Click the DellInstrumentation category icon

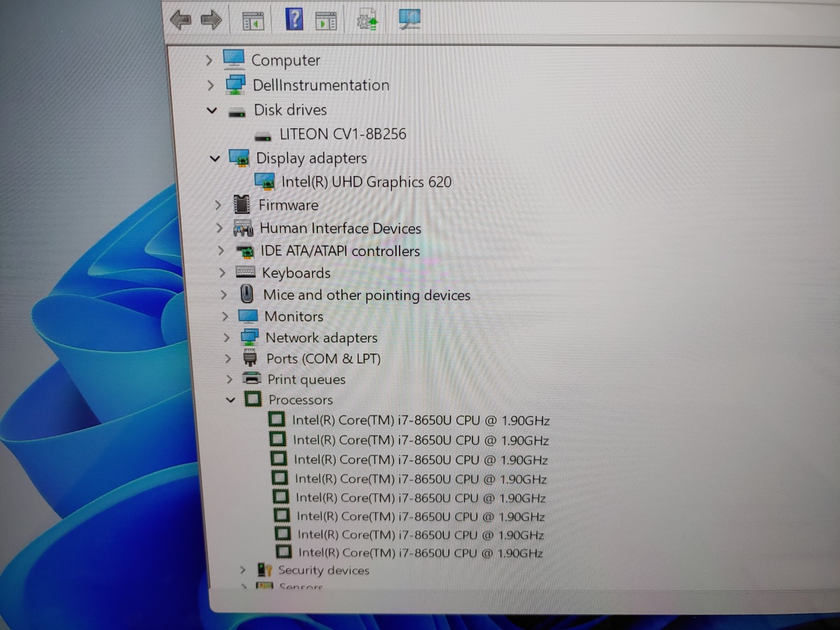click(236, 85)
